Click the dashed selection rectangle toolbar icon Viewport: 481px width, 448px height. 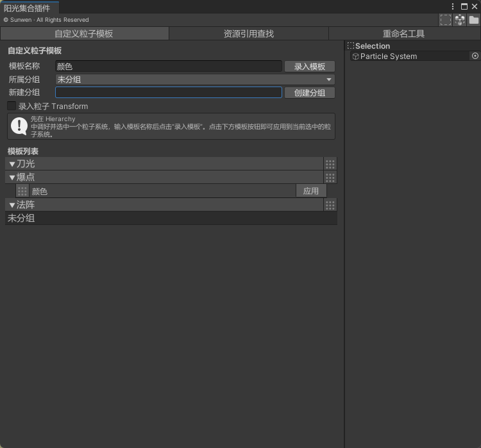click(446, 20)
